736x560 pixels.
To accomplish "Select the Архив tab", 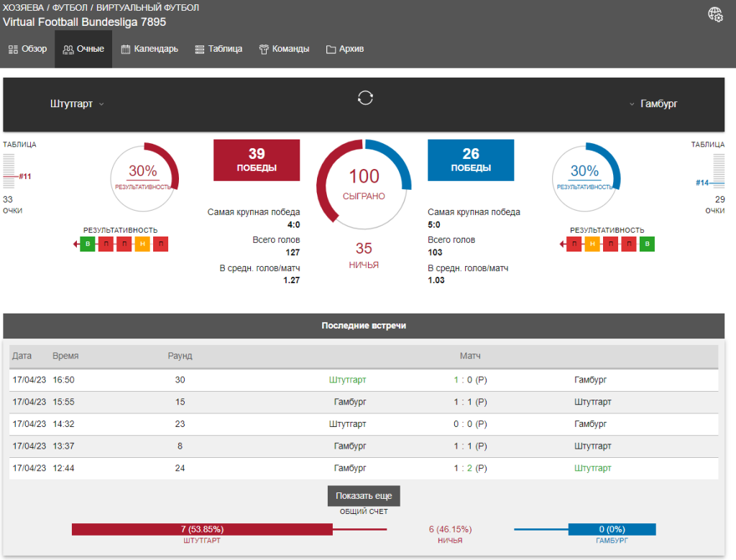I will (x=345, y=50).
